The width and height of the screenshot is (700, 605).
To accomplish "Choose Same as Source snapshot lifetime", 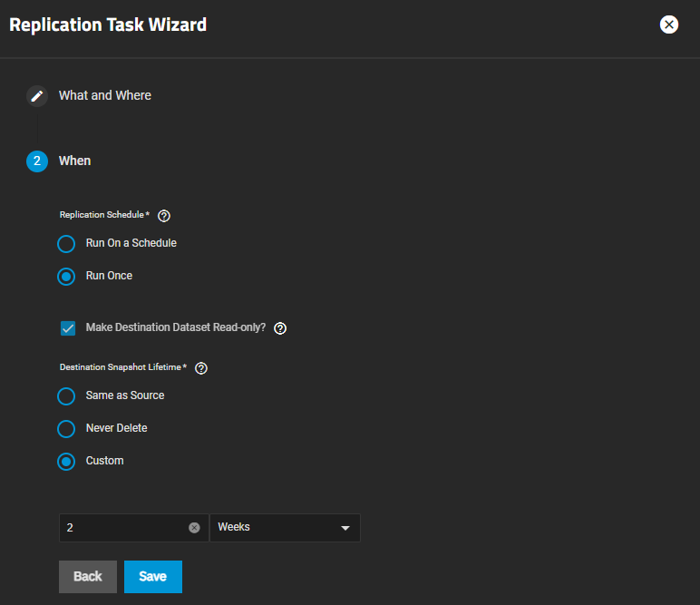I will pyautogui.click(x=66, y=396).
